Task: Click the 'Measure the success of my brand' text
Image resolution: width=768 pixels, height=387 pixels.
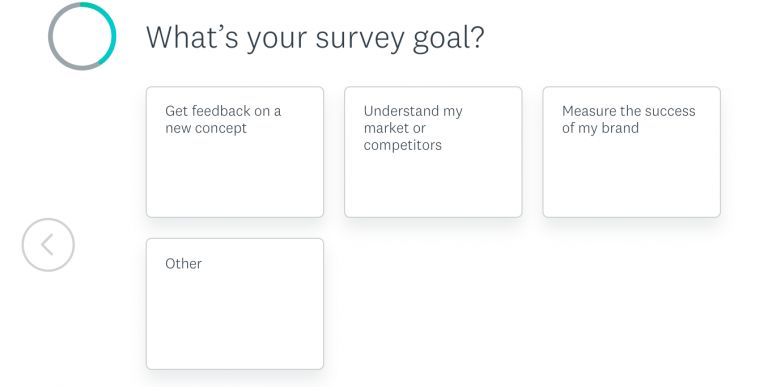Action: click(x=628, y=120)
